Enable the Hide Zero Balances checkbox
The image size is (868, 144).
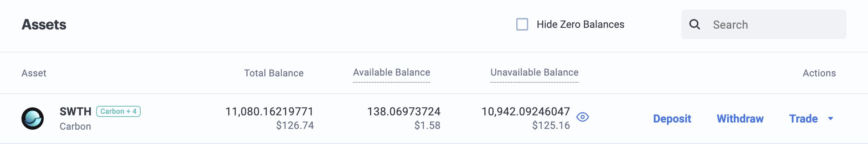[x=522, y=24]
